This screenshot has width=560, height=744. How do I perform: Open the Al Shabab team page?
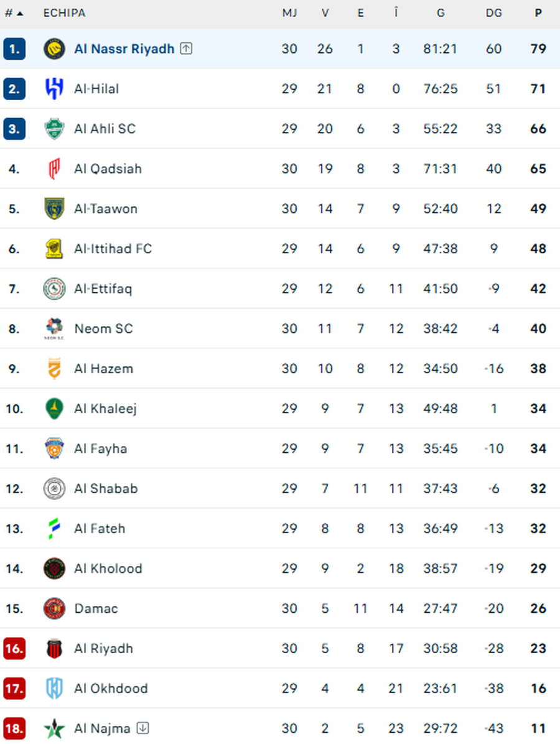pos(106,489)
